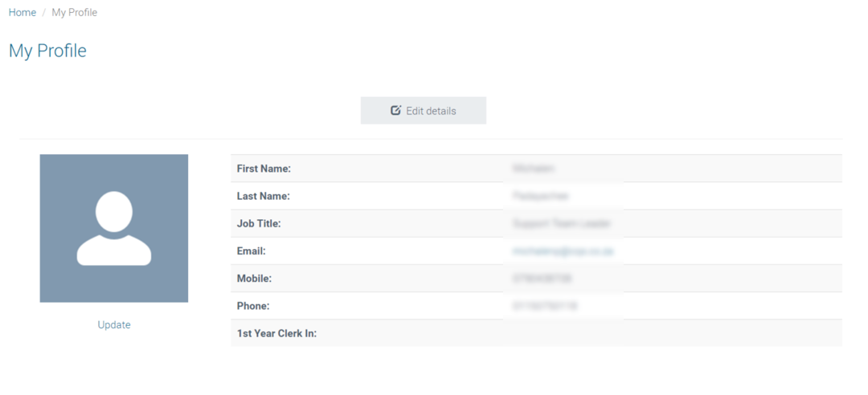Click the blurred job title value
Image resolution: width=868 pixels, height=395 pixels.
561,223
